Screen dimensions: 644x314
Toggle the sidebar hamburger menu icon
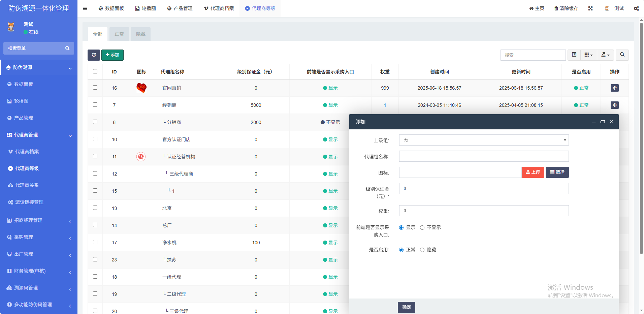(x=85, y=8)
